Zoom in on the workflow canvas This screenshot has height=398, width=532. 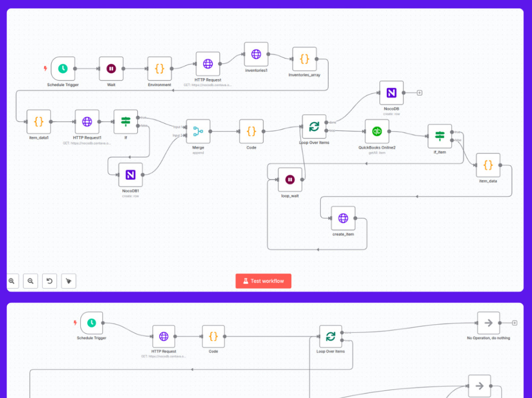click(x=12, y=281)
